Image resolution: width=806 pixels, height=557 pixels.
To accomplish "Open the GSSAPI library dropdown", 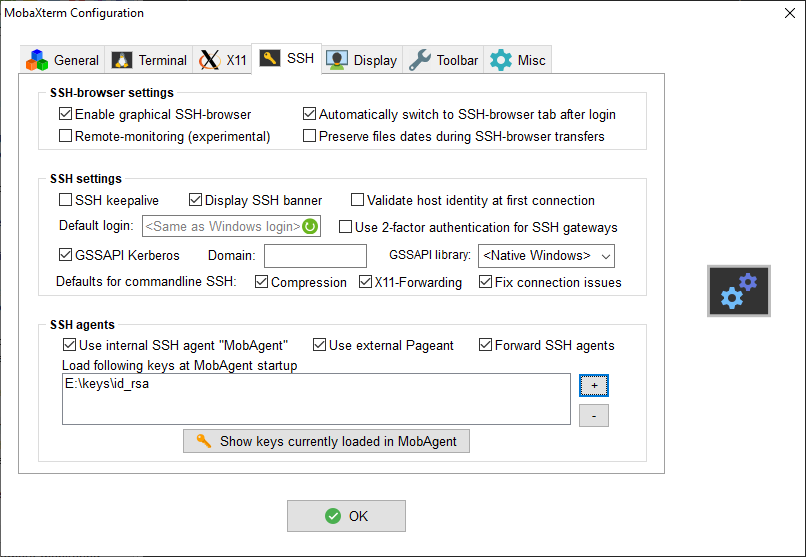I will [x=546, y=256].
